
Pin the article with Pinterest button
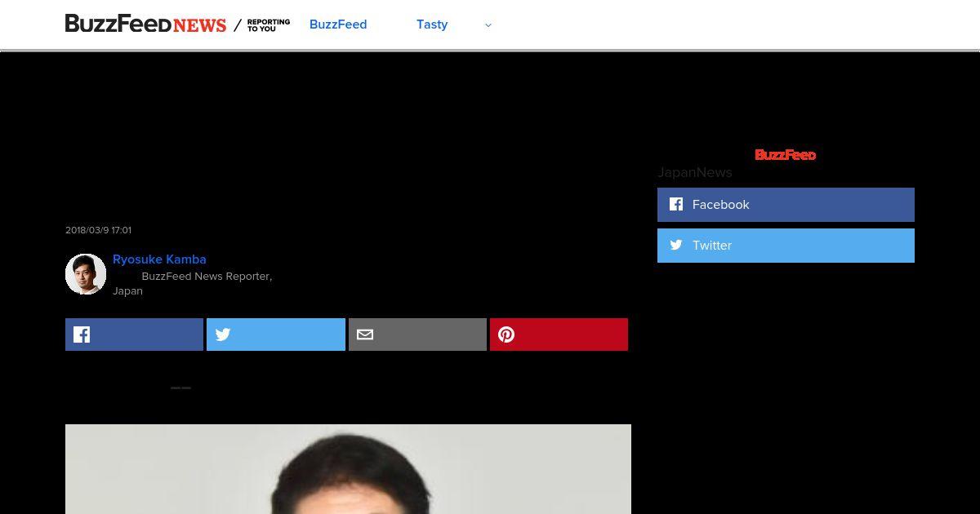tap(559, 335)
